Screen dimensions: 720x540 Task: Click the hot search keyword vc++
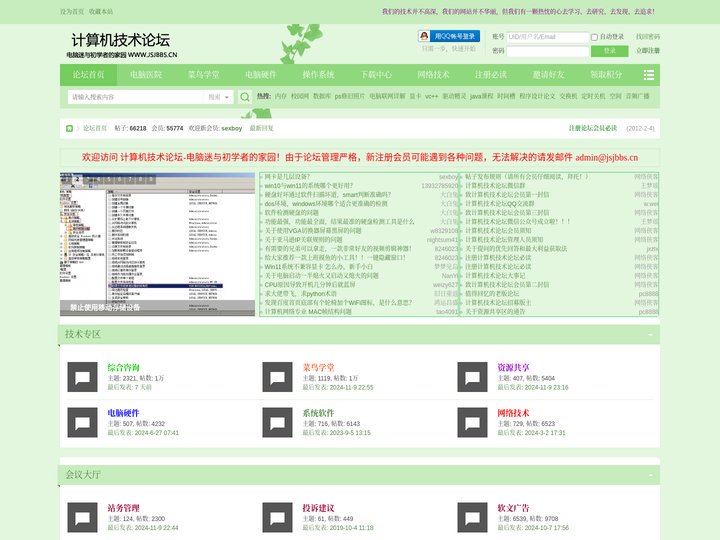click(431, 96)
